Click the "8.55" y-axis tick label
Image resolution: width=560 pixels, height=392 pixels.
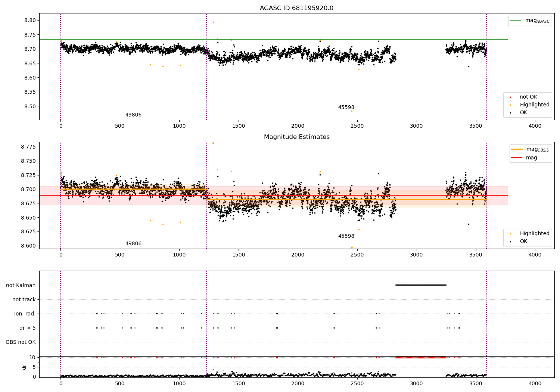coord(30,92)
